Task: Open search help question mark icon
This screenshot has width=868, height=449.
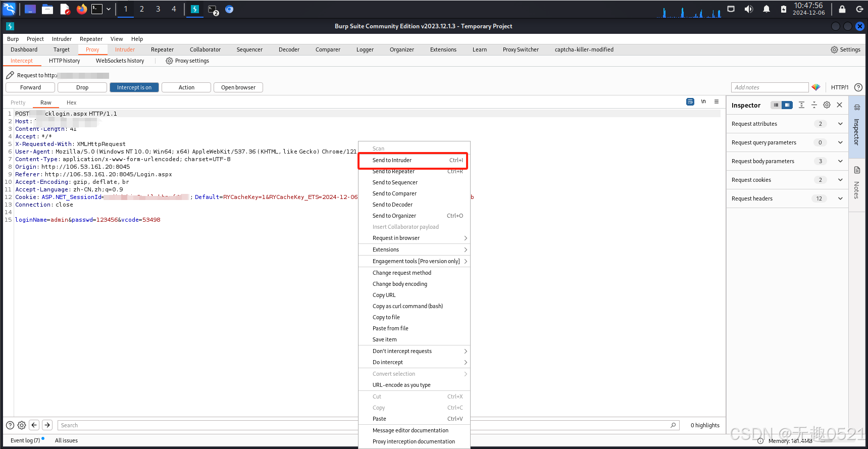Action: pyautogui.click(x=10, y=425)
